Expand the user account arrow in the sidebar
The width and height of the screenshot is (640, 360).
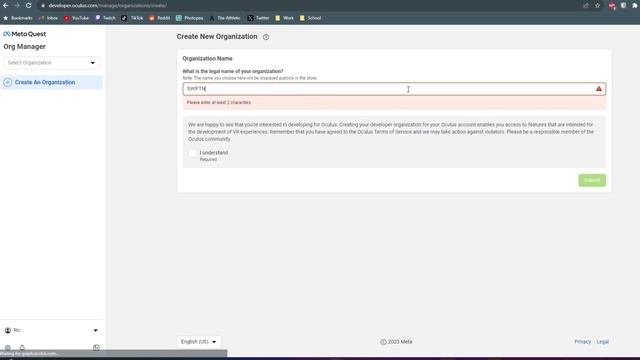point(96,331)
